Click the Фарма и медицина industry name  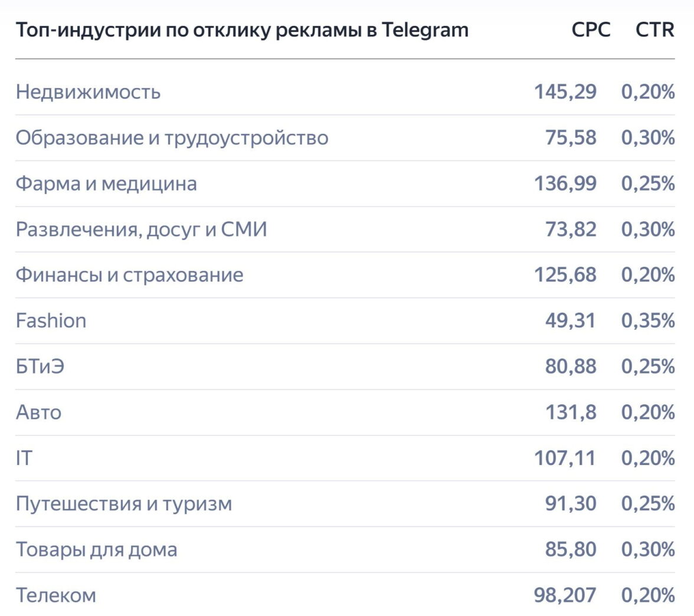[106, 184]
